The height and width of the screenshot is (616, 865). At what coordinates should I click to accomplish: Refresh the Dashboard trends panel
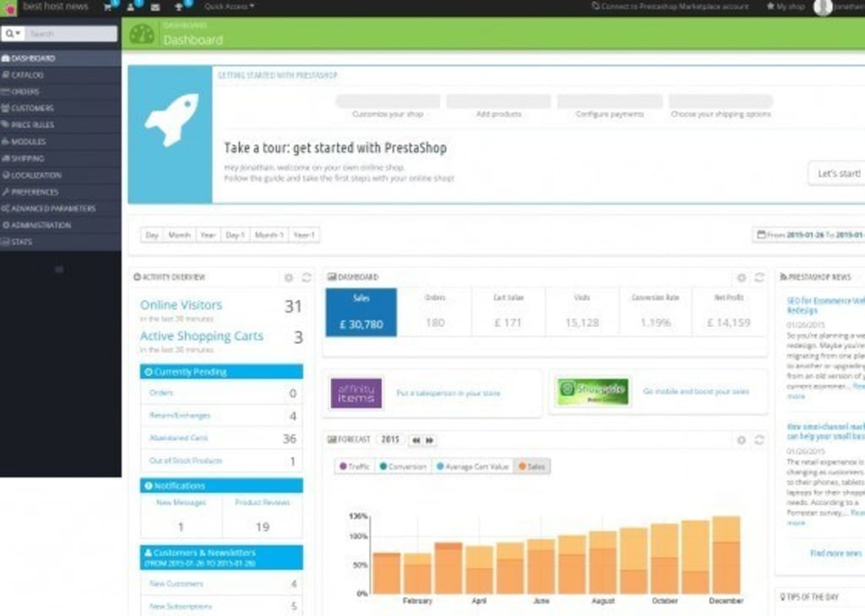click(x=759, y=278)
